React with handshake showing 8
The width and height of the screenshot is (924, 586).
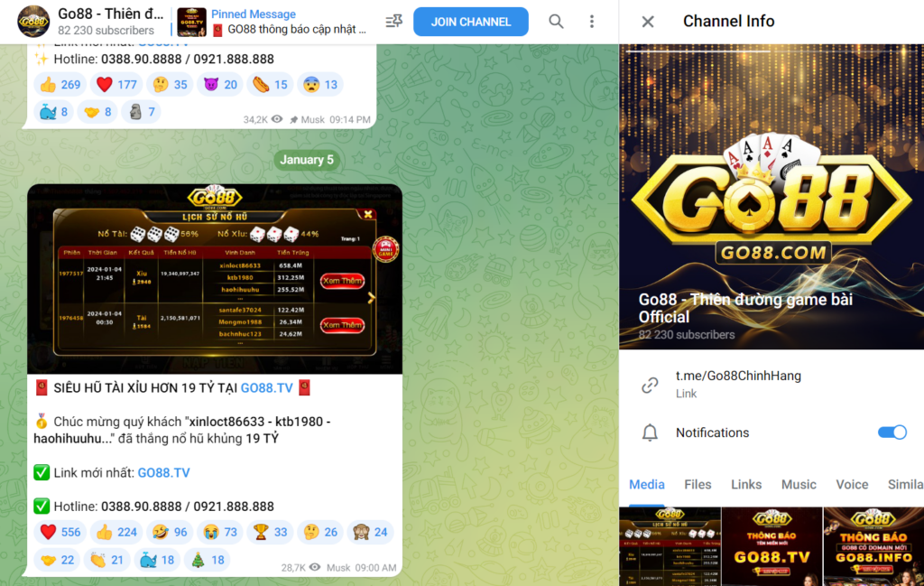[x=97, y=111]
